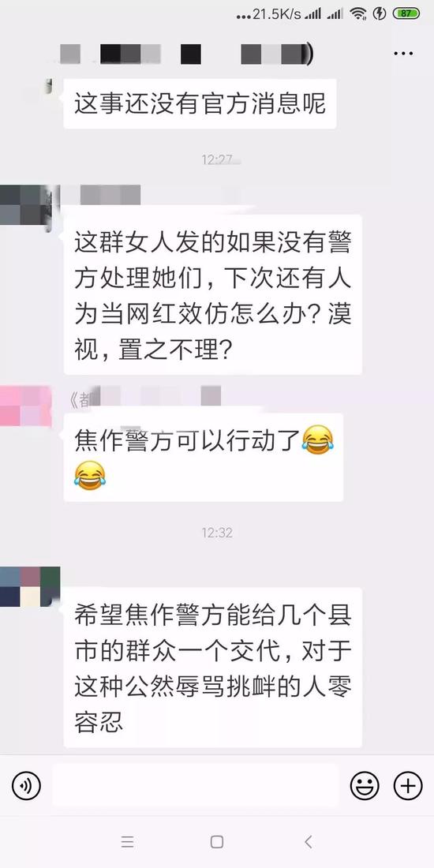Open the pink pixelated avatar profile
Viewport: 434px width, 868px height.
[25, 406]
